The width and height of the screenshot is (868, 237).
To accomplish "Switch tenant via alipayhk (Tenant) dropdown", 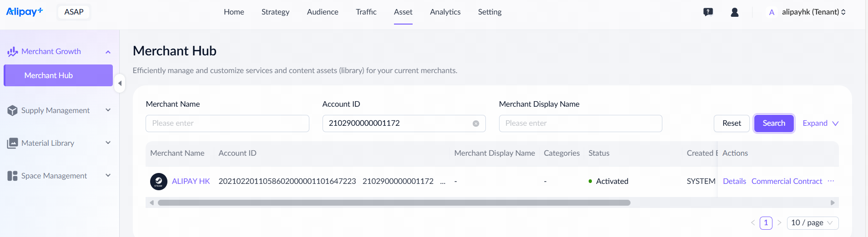I will pyautogui.click(x=813, y=12).
